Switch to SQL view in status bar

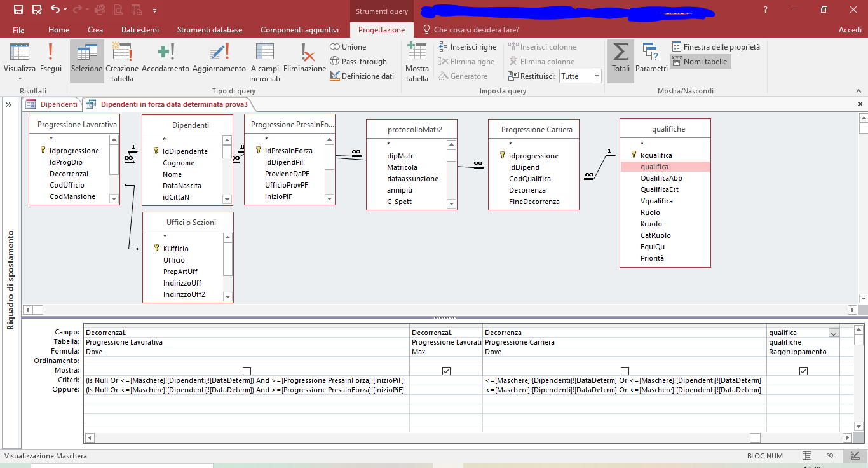(831, 456)
